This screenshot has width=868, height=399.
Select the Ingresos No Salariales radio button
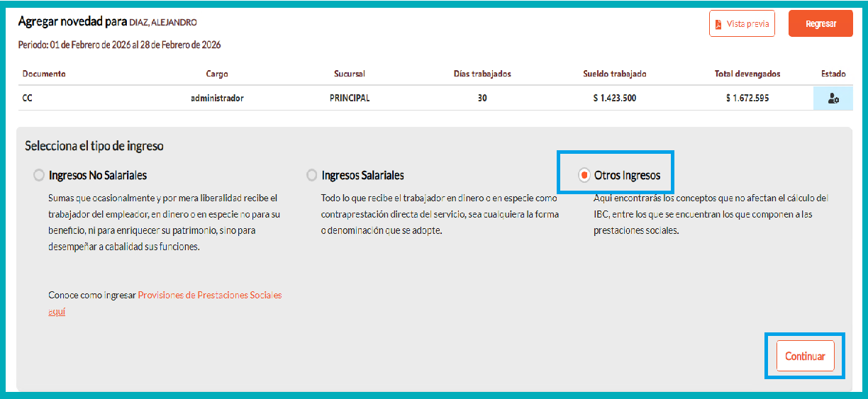[x=38, y=175]
